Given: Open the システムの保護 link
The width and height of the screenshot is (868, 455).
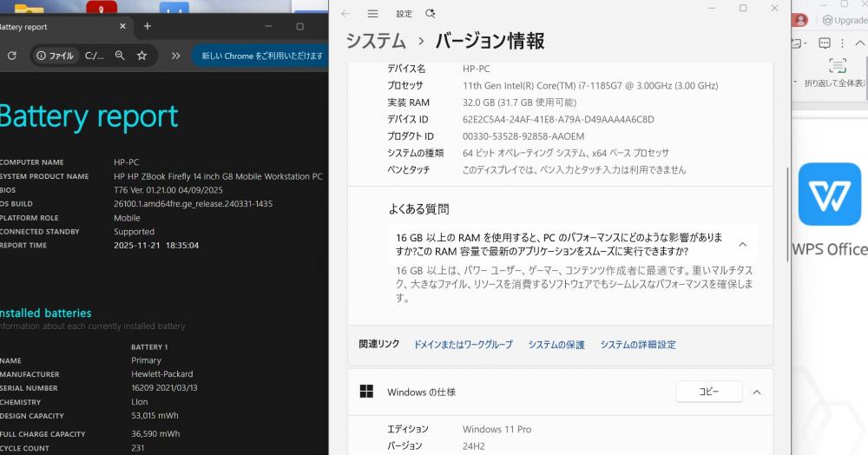Looking at the screenshot, I should [556, 345].
